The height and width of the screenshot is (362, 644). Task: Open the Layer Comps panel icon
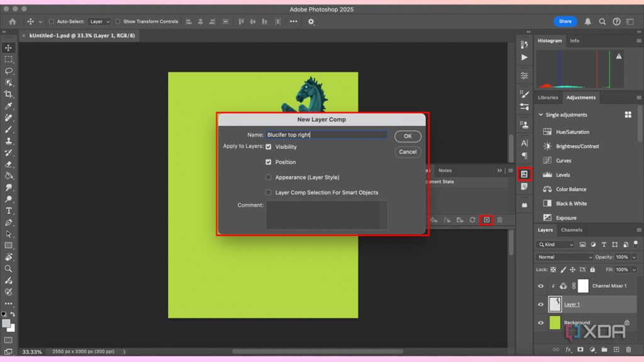tap(524, 174)
